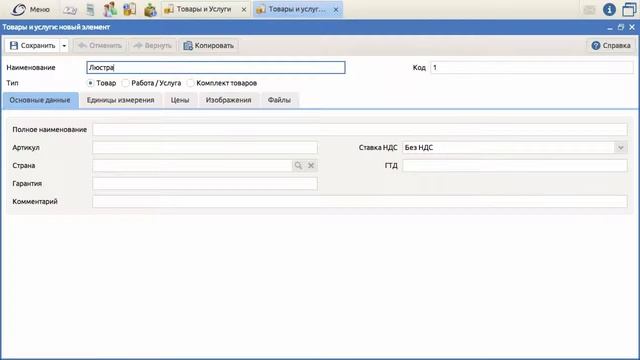Click the cascading windows icon
Image resolution: width=640 pixels, height=360 pixels.
coord(629,9)
